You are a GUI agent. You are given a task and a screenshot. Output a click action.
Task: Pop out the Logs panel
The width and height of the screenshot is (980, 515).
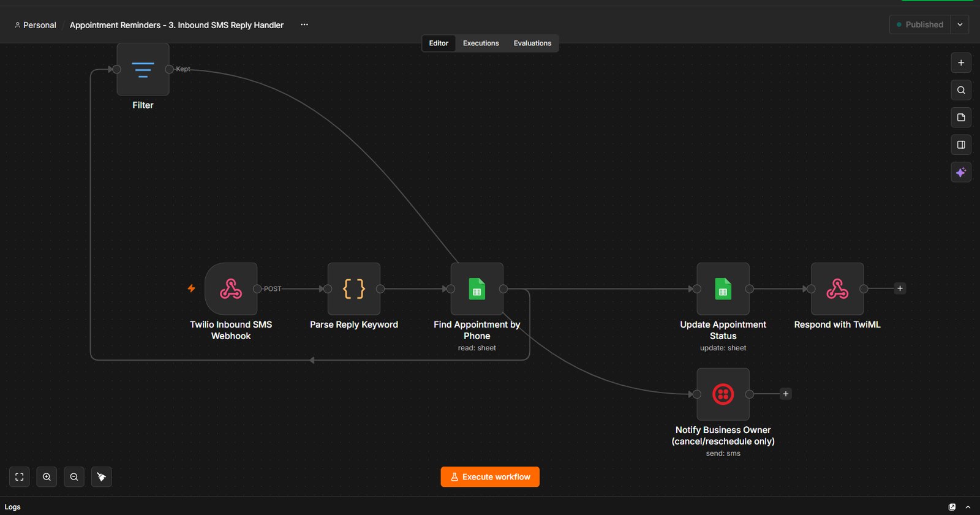952,507
